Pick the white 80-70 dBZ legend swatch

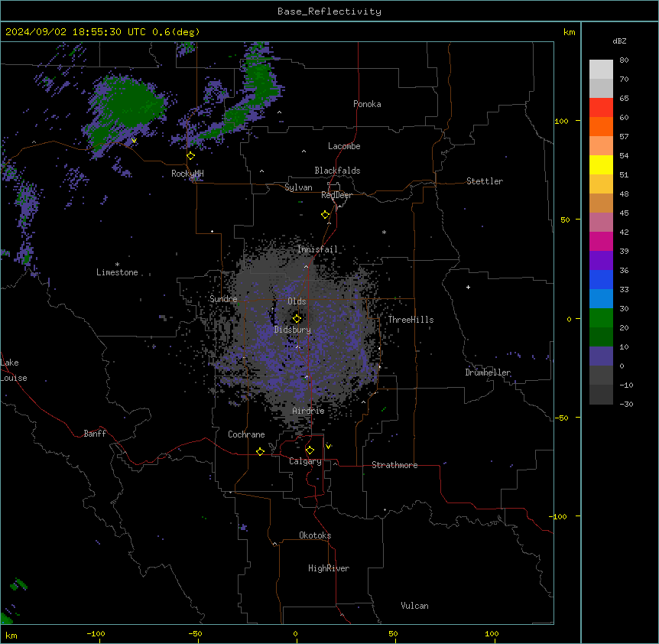pos(601,70)
